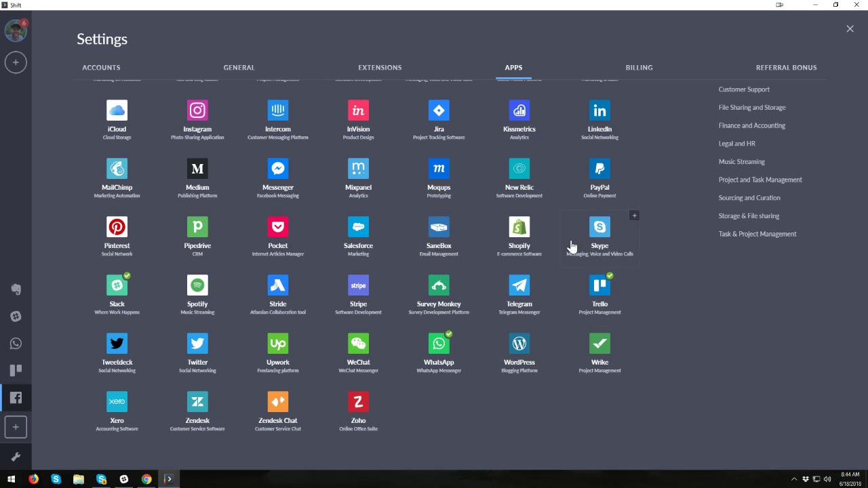Open the wrench settings icon in sidebar
Screen dimensions: 868x488
pos(16,456)
